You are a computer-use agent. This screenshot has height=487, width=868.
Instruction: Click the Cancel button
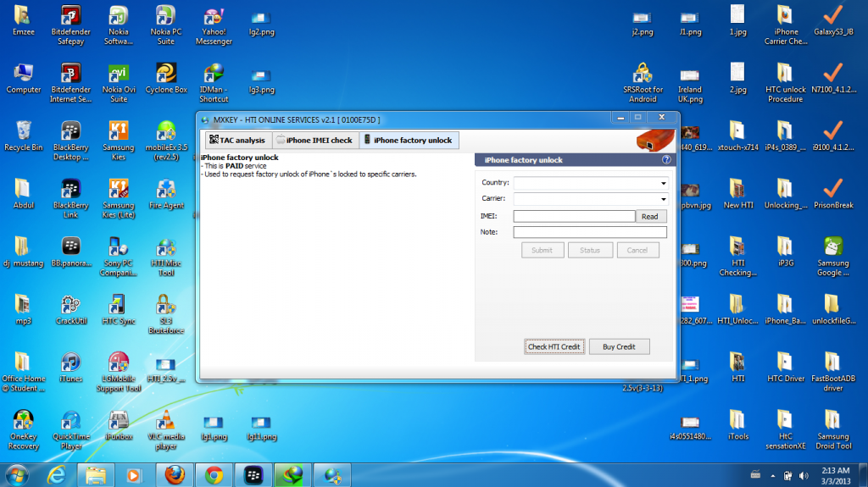click(637, 250)
